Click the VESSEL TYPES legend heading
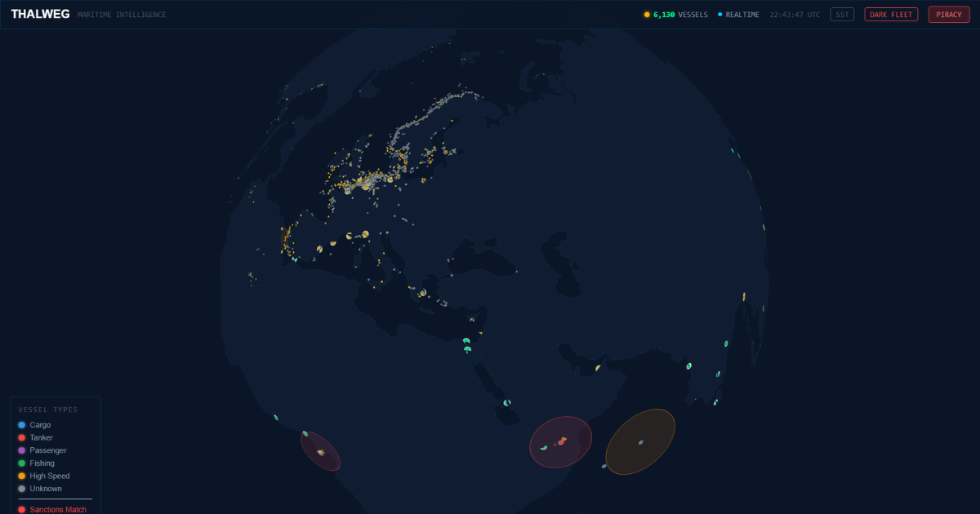Screen dimensions: 980x514 pos(48,410)
